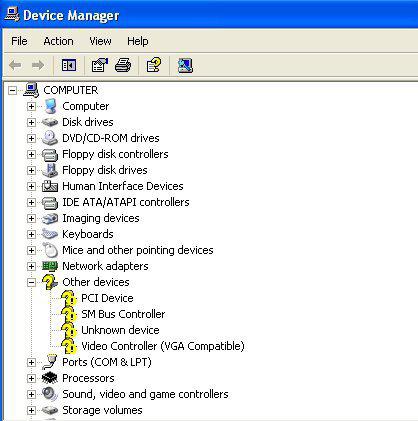Collapse the COMPUTER root node
The width and height of the screenshot is (418, 421).
[x=12, y=90]
